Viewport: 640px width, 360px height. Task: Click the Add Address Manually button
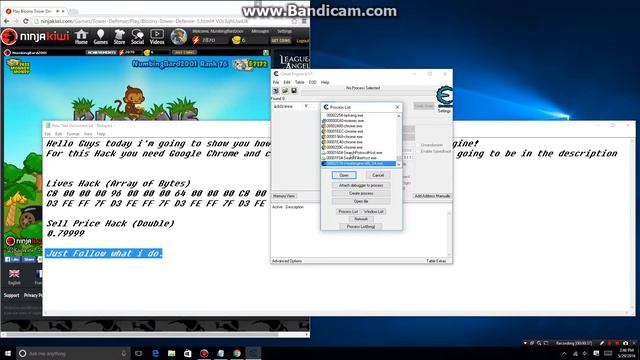pos(432,196)
